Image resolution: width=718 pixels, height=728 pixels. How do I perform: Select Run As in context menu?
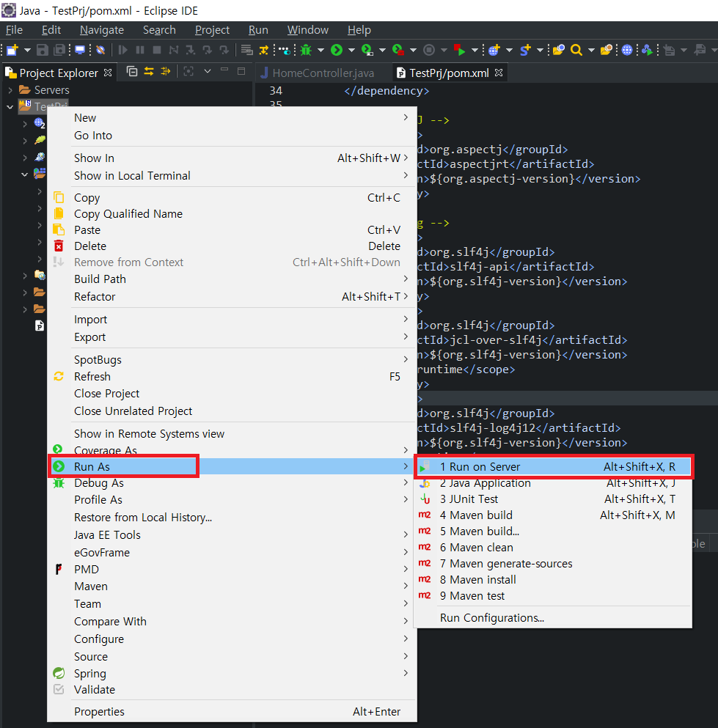232,466
